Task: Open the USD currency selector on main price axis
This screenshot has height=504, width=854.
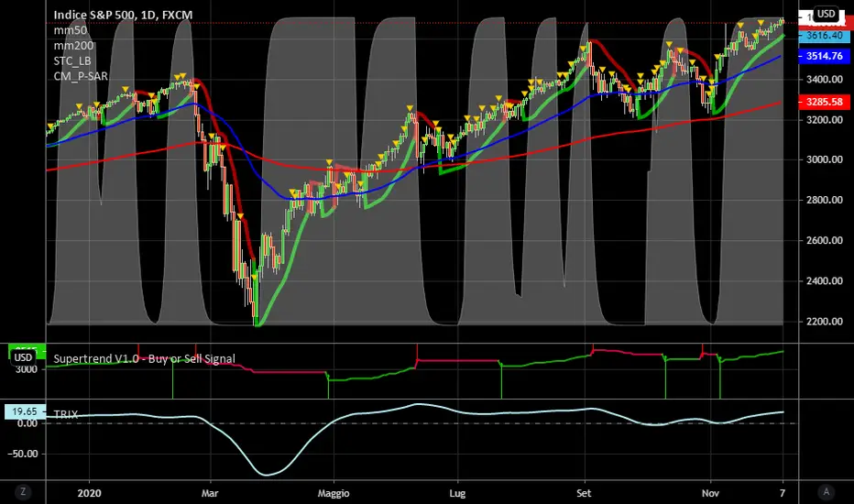Action: tap(826, 14)
